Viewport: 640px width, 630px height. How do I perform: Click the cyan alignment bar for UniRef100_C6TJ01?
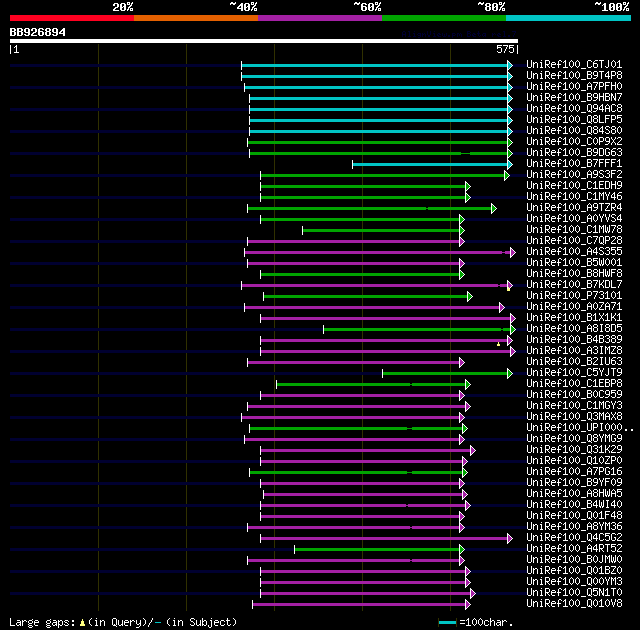click(375, 66)
